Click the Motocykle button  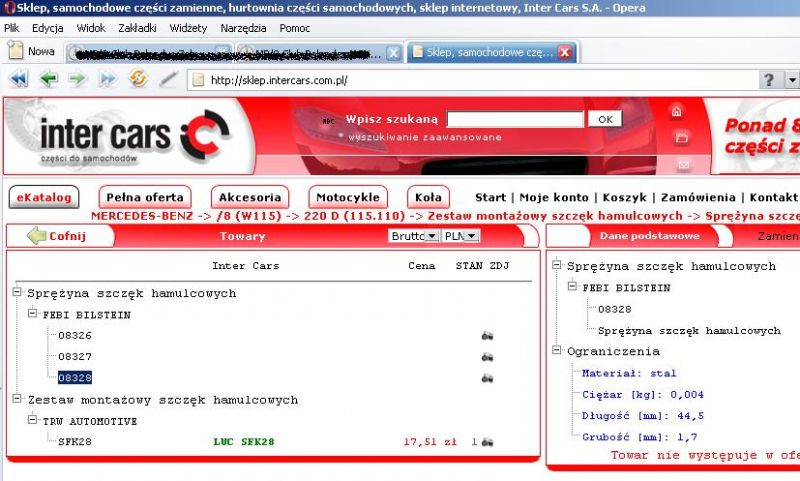(348, 197)
